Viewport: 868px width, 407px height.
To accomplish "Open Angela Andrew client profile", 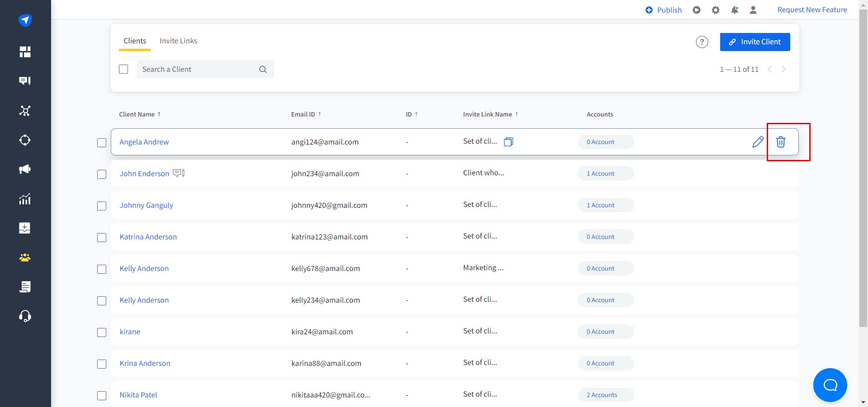I will [144, 142].
